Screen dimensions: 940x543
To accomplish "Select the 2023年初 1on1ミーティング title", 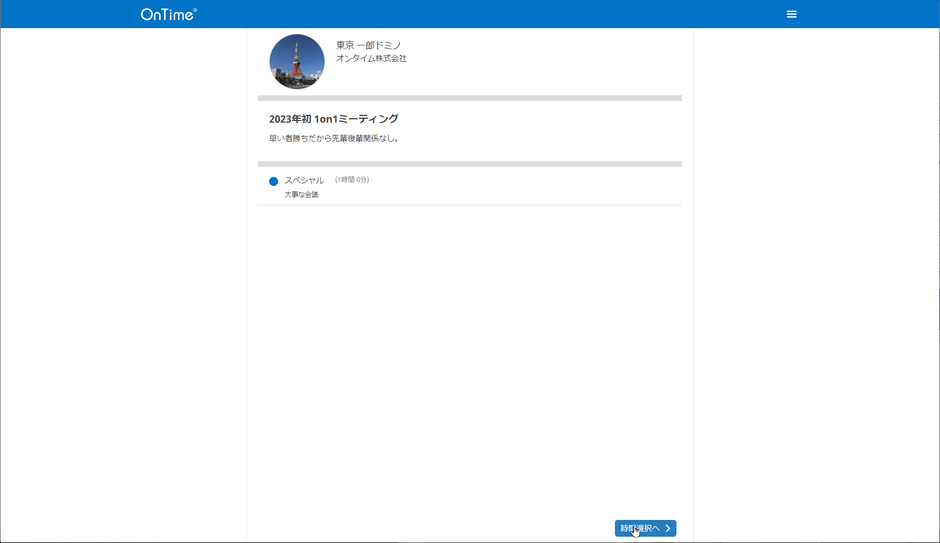I will click(x=334, y=119).
